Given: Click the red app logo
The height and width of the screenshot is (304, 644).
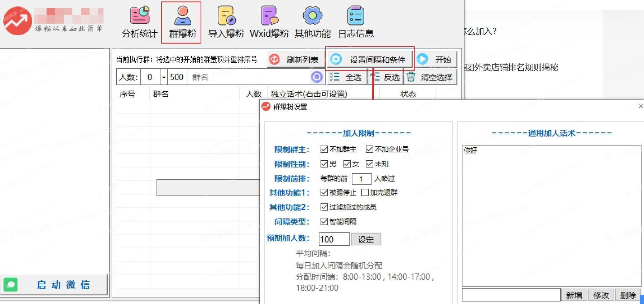Looking at the screenshot, I should (x=17, y=21).
